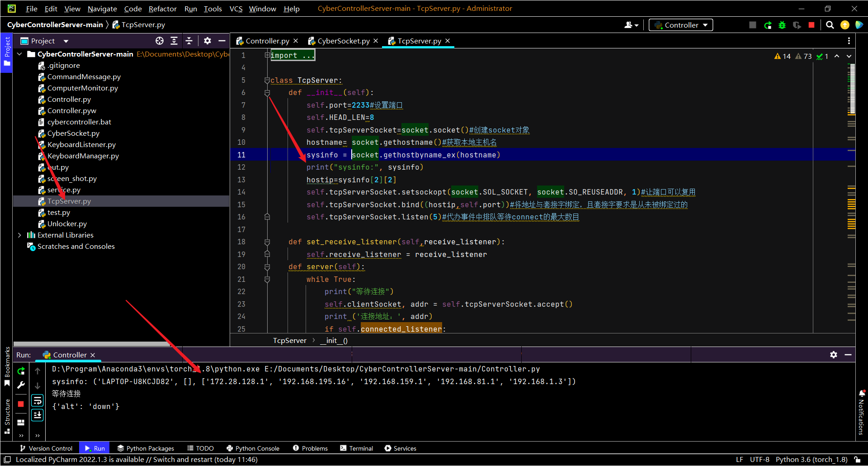
Task: Close the TcpServer.py editor tab
Action: click(448, 41)
